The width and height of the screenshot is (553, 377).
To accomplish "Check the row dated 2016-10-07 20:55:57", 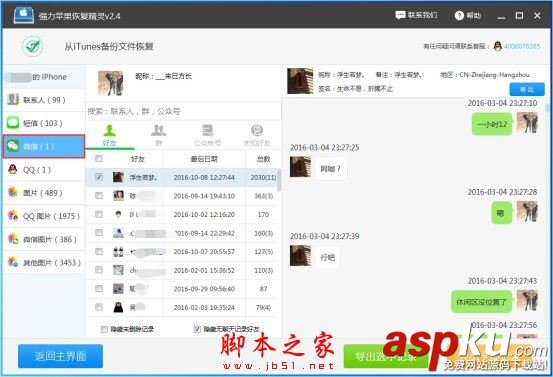I will 99,251.
